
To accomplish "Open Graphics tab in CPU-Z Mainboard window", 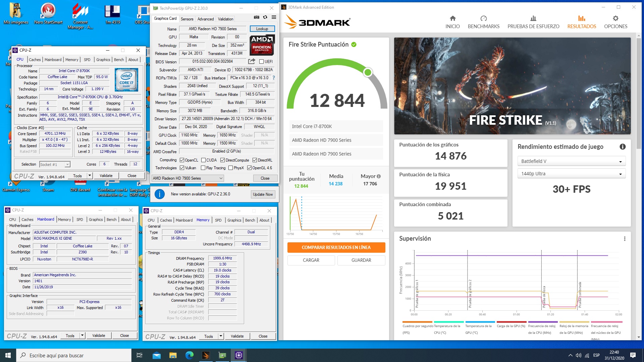I will pyautogui.click(x=96, y=220).
